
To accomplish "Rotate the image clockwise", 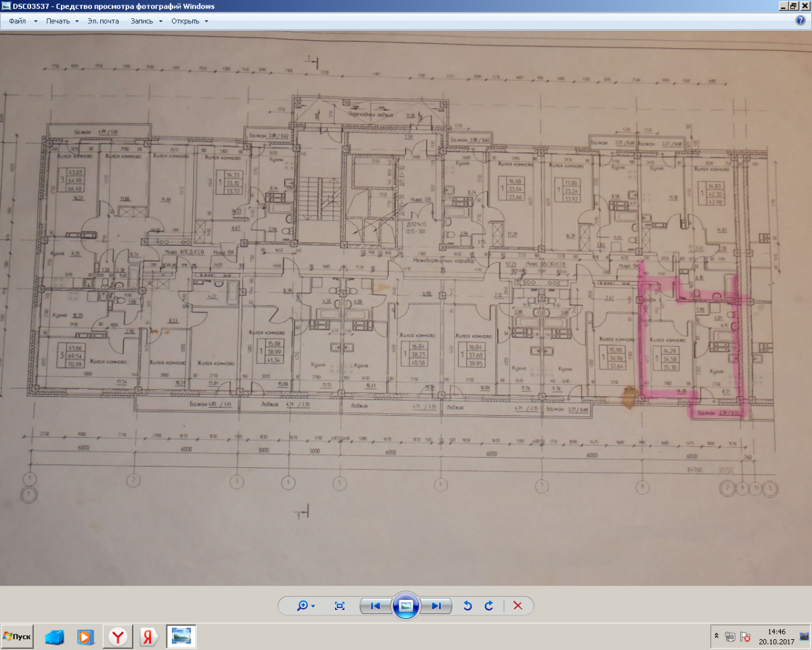I will coord(489,606).
